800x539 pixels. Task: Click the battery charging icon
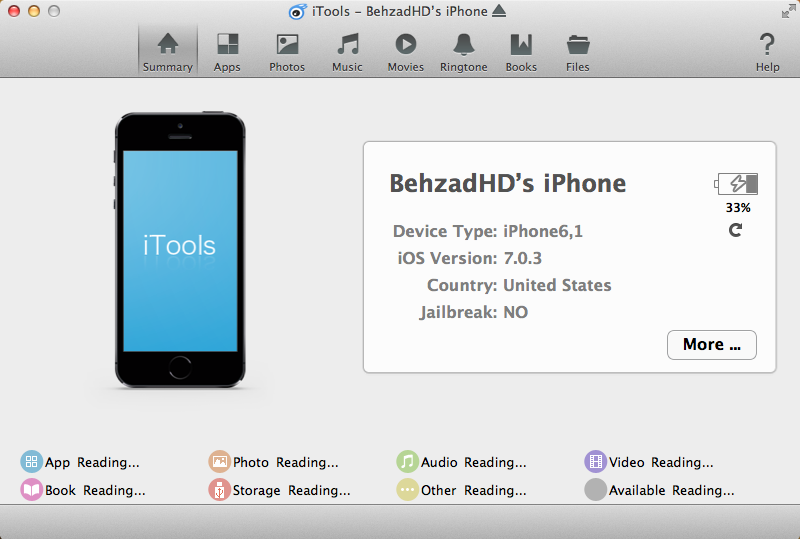click(x=736, y=184)
